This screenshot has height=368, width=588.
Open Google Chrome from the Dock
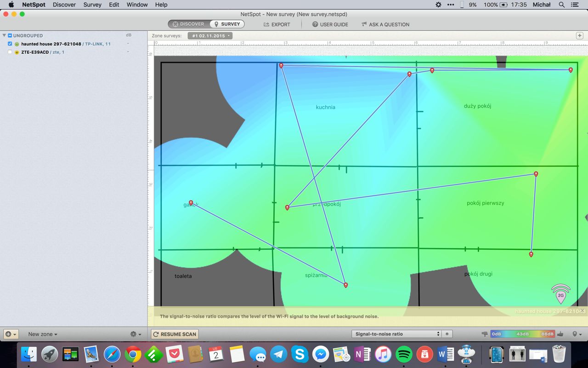[x=133, y=354]
